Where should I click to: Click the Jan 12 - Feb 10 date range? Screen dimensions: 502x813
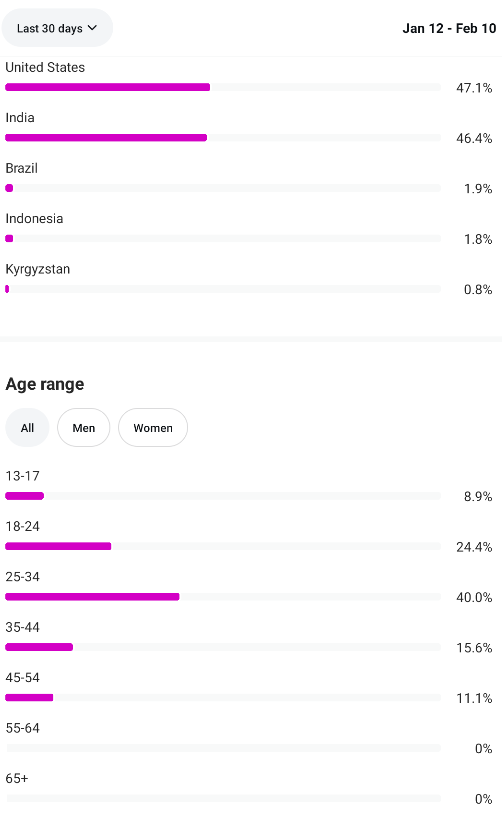coord(449,29)
